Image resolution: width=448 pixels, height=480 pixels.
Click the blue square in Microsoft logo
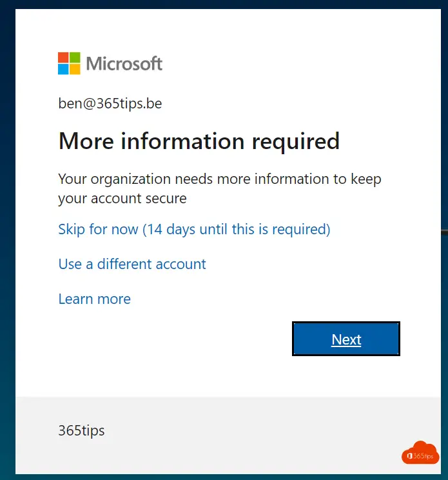pos(63,69)
